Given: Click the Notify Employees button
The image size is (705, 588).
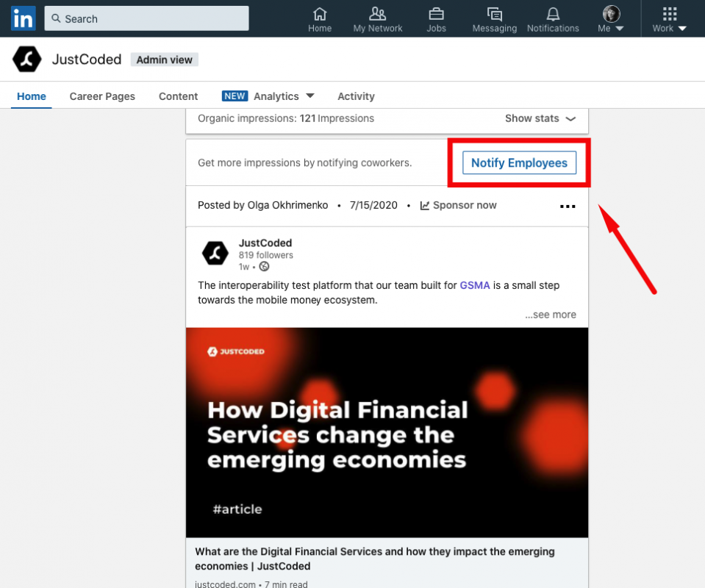Looking at the screenshot, I should [519, 162].
